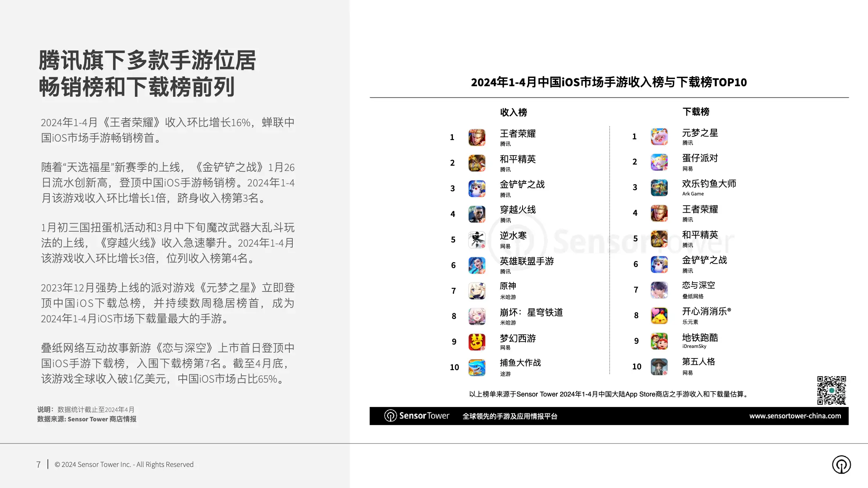
Task: Select the 梦幻西游 game name
Action: 518,339
